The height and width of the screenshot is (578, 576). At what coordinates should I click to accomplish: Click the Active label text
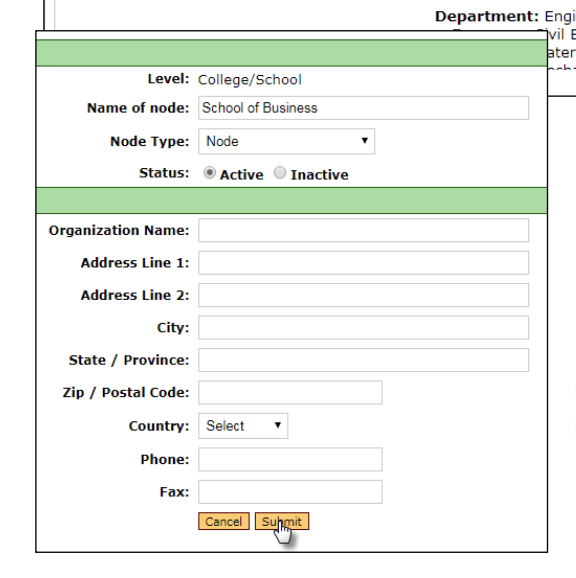(x=241, y=175)
